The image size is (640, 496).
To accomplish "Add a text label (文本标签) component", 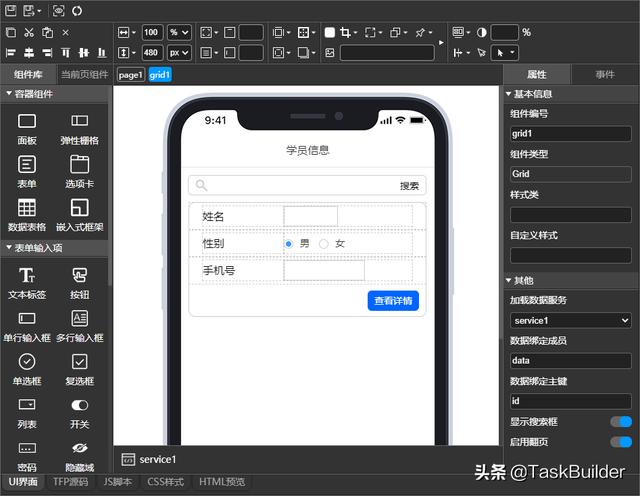I will tap(27, 283).
